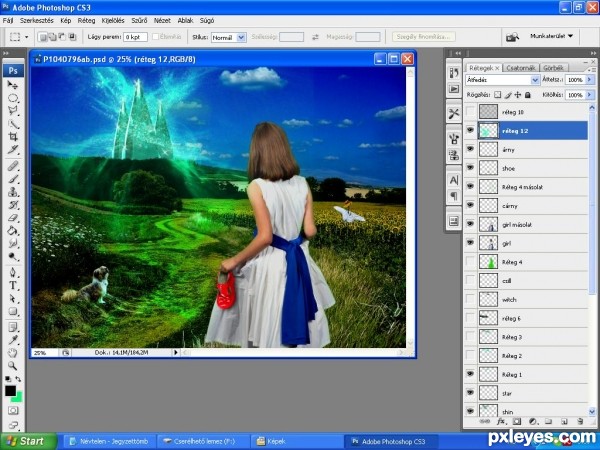Select the Eyedropper tool
The height and width of the screenshot is (450, 600).
coord(13,340)
